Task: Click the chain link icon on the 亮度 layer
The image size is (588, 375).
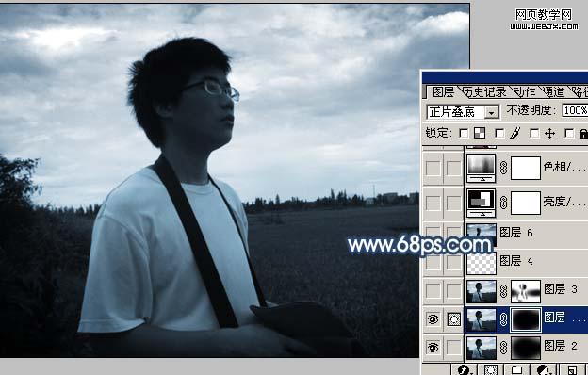Action: click(x=503, y=203)
